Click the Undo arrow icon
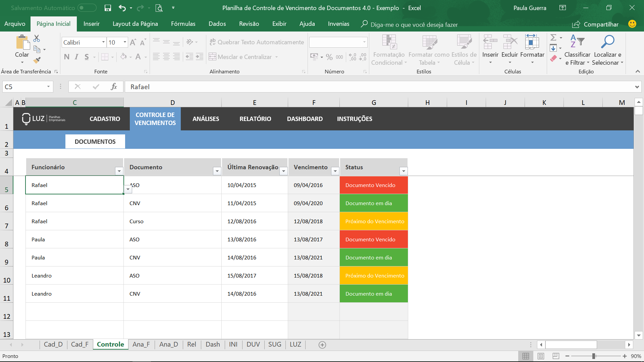 122,8
